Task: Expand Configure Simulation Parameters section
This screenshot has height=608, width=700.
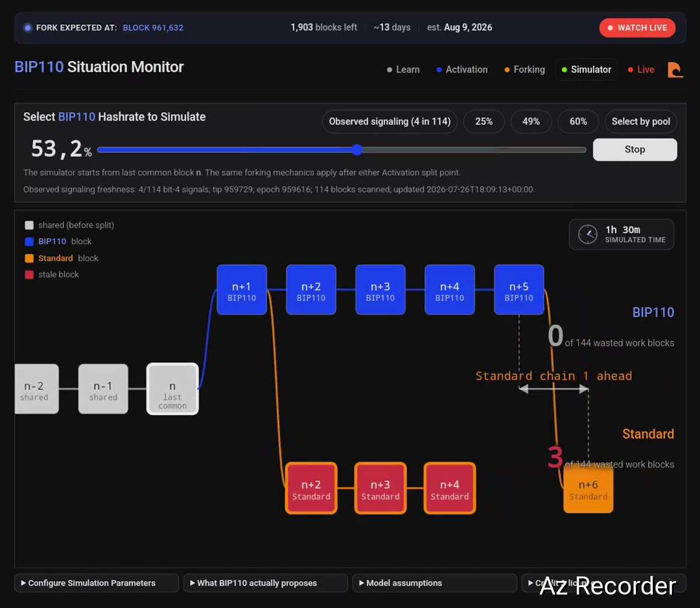Action: pos(96,583)
